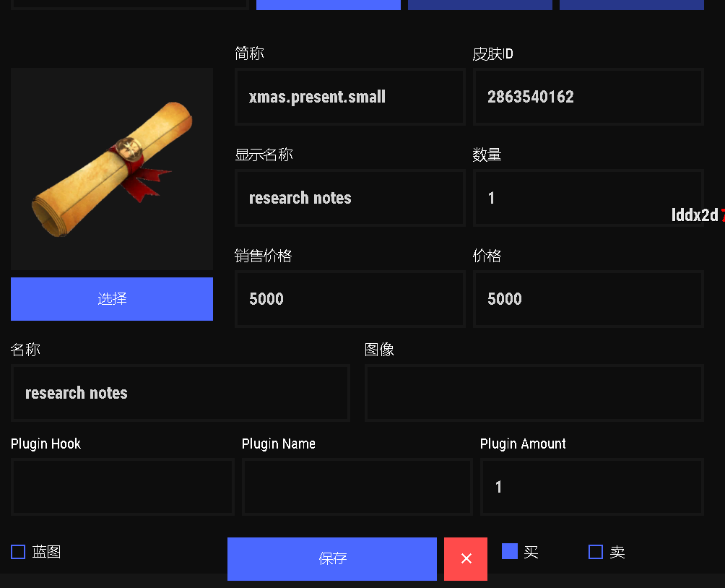
Task: Focus the 皮肤ID field with 2863540162
Action: click(x=589, y=97)
